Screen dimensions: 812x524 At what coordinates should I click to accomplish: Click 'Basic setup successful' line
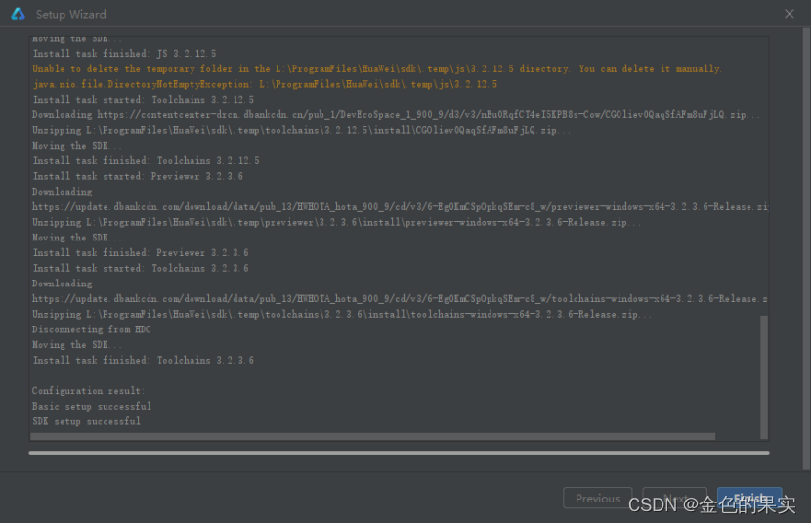[x=92, y=407]
